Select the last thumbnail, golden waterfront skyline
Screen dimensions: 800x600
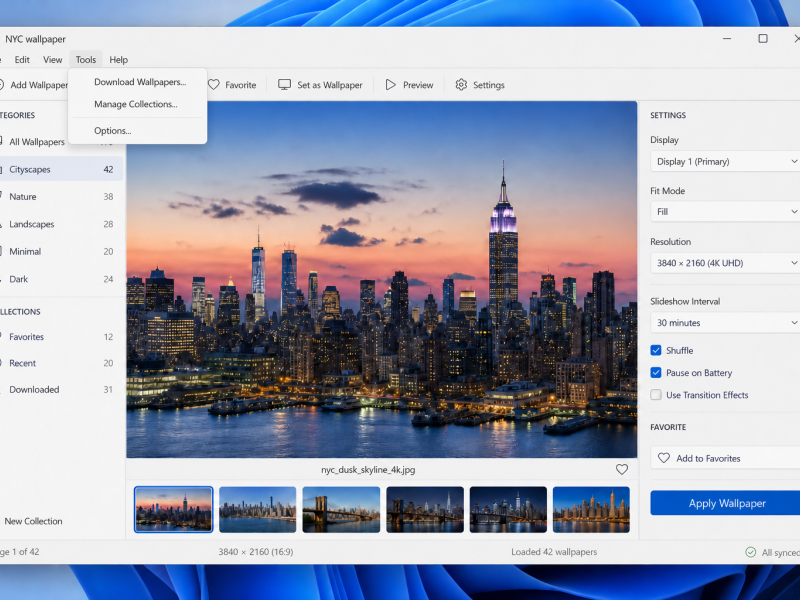click(x=591, y=509)
